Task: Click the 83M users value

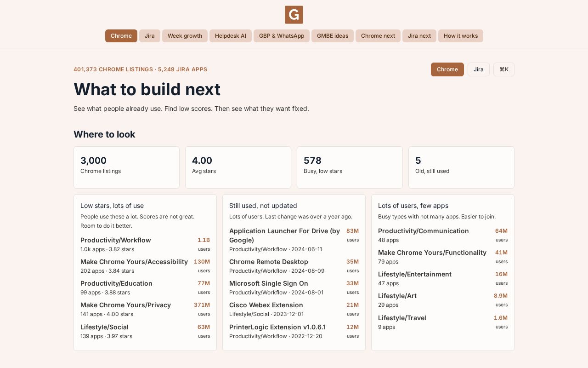Action: pos(352,231)
